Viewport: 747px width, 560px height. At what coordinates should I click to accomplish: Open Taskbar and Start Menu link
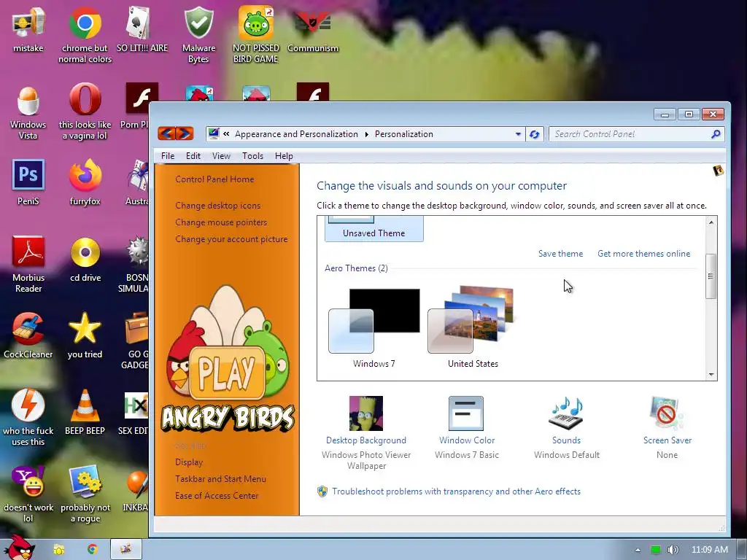pyautogui.click(x=220, y=479)
